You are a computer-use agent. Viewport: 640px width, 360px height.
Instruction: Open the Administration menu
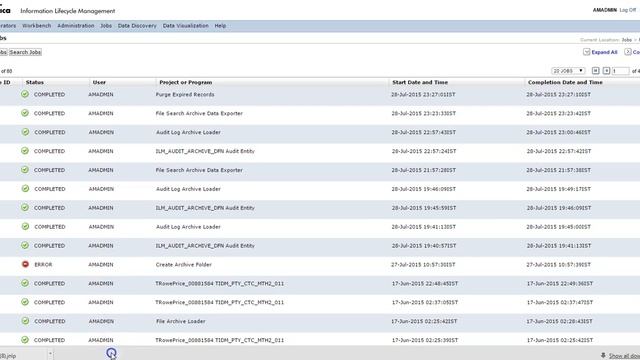click(76, 26)
